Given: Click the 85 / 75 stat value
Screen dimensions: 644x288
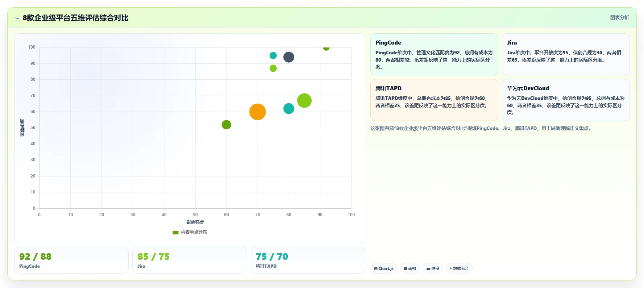Looking at the screenshot, I should tap(154, 256).
